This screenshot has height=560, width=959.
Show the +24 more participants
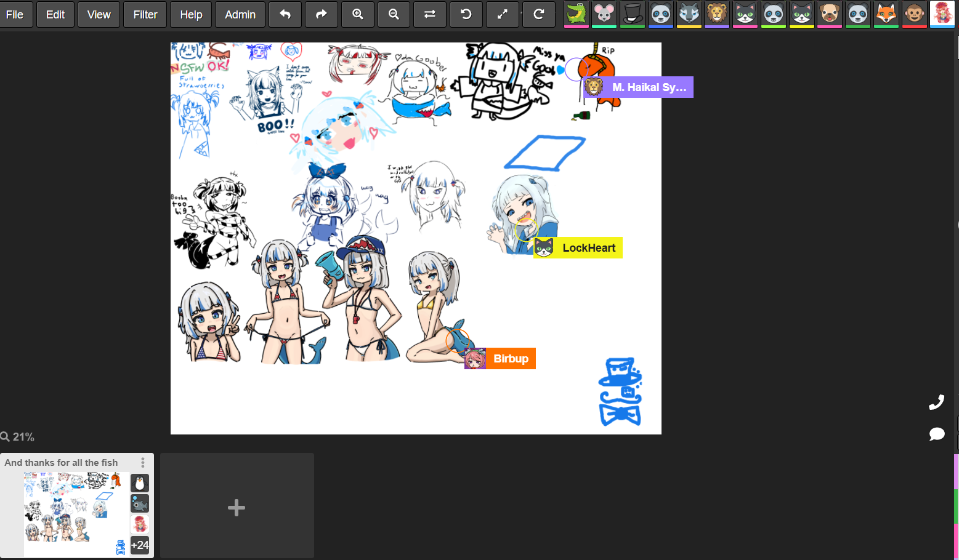click(140, 545)
